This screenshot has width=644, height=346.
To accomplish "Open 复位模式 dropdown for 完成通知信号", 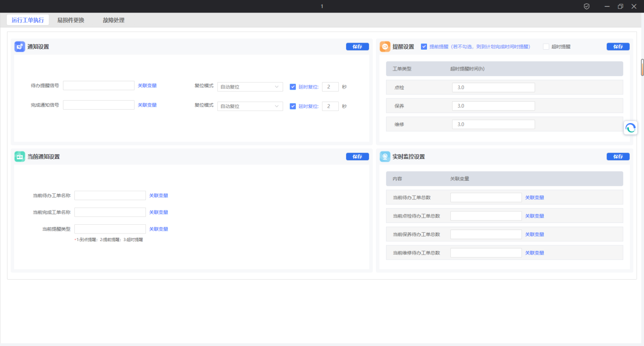I will 250,106.
